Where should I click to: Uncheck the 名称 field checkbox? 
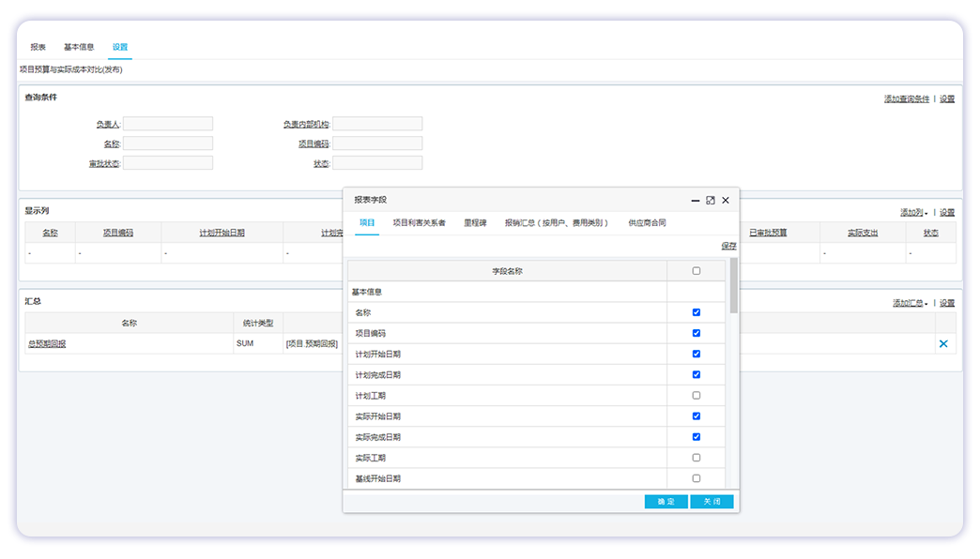[696, 312]
